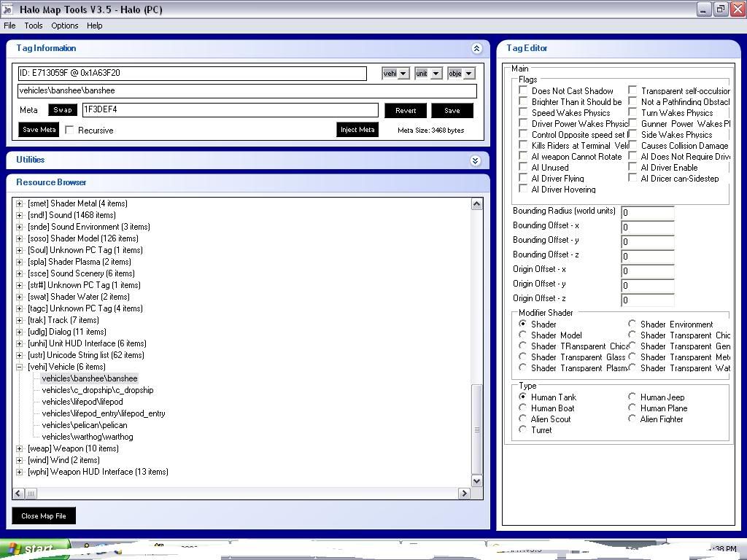
Task: Check Transparent self-occulsion flag
Action: pyautogui.click(x=632, y=90)
